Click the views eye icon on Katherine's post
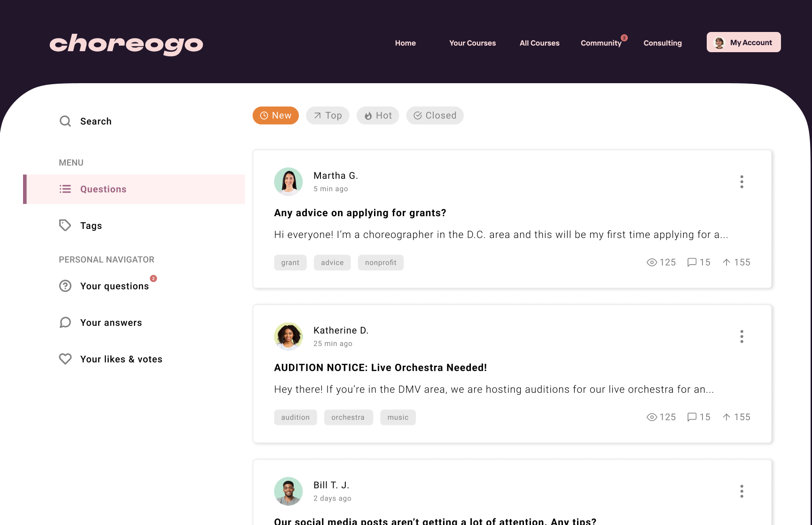Image resolution: width=812 pixels, height=525 pixels. (x=652, y=417)
